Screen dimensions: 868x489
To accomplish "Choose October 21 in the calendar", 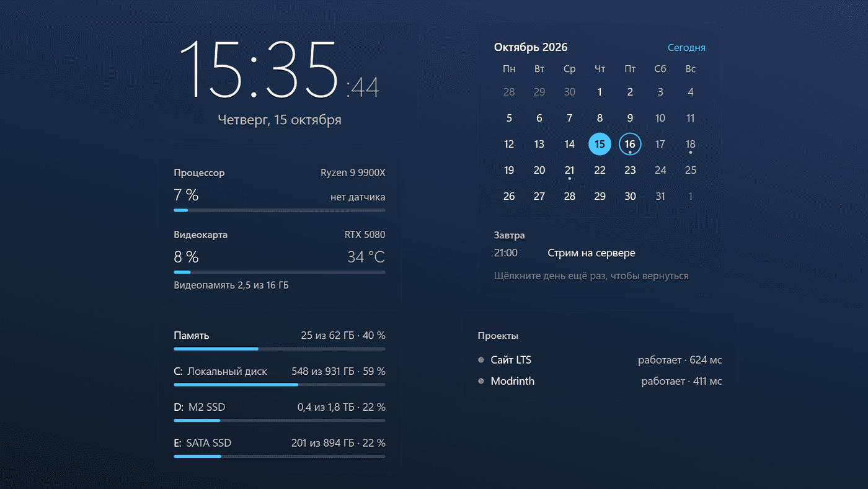I will pyautogui.click(x=569, y=170).
